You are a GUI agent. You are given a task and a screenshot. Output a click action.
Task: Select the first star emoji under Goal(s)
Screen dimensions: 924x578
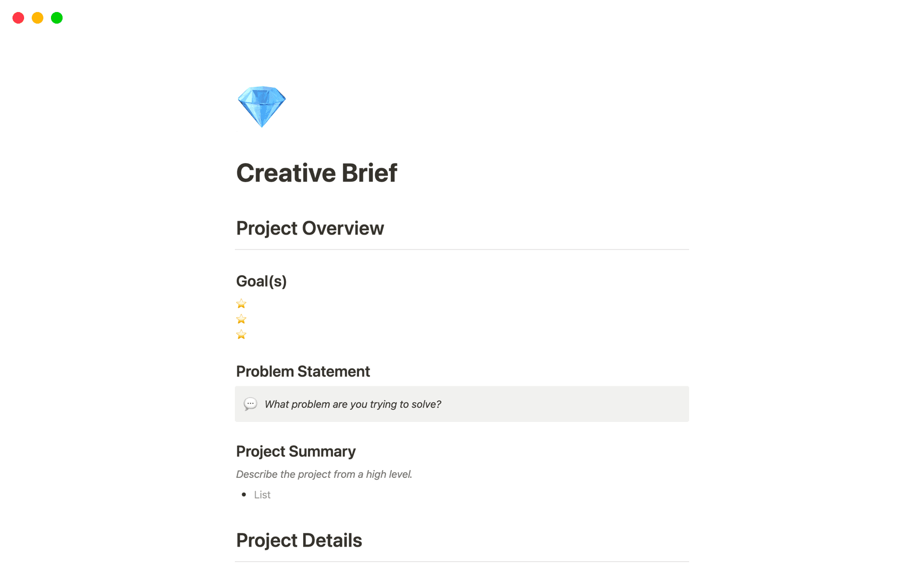(x=241, y=303)
